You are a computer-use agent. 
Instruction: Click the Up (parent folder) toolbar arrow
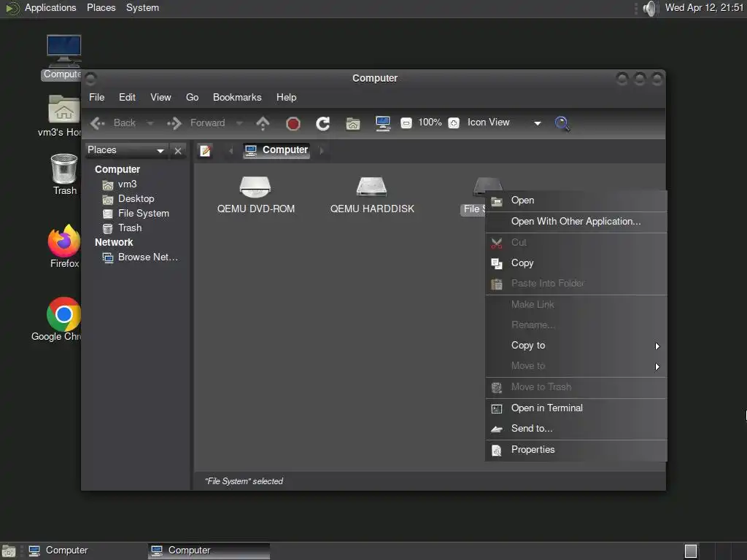point(263,123)
